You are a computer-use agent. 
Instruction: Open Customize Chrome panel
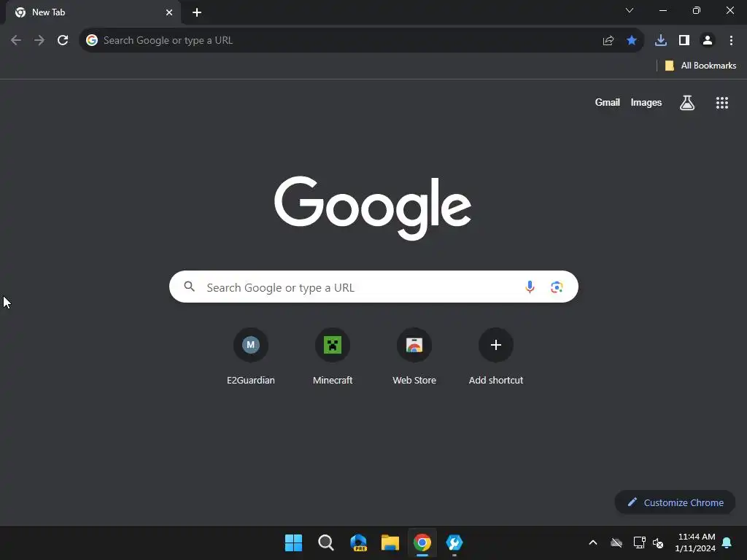point(675,502)
